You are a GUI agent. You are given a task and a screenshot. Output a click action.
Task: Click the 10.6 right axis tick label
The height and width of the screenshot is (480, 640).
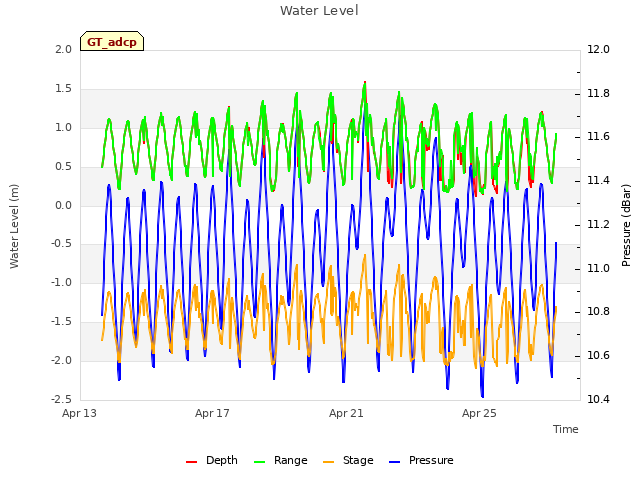(x=598, y=356)
